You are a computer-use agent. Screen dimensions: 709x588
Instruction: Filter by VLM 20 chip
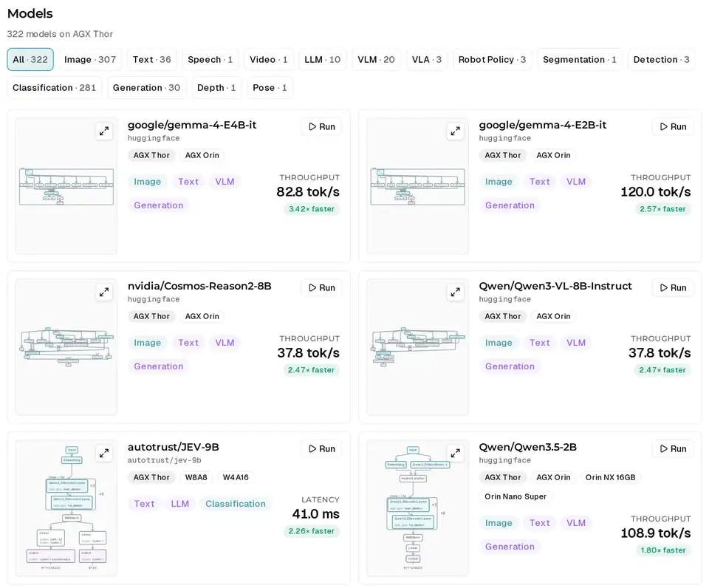pyautogui.click(x=376, y=60)
